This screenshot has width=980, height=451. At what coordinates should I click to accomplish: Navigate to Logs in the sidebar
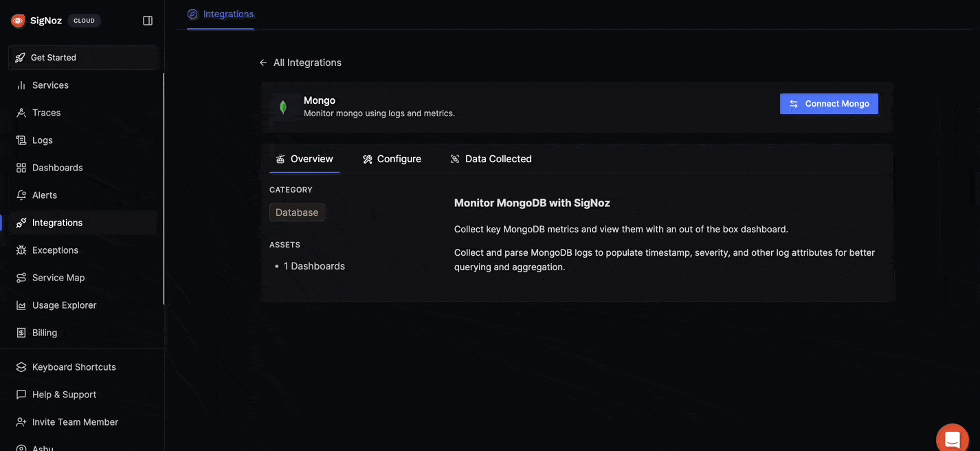[83, 140]
